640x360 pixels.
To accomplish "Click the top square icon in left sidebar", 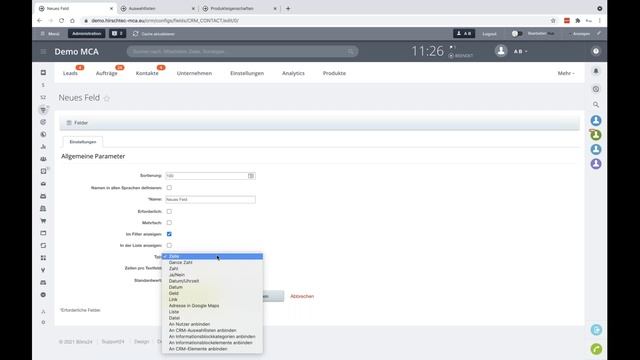I will coord(43,73).
